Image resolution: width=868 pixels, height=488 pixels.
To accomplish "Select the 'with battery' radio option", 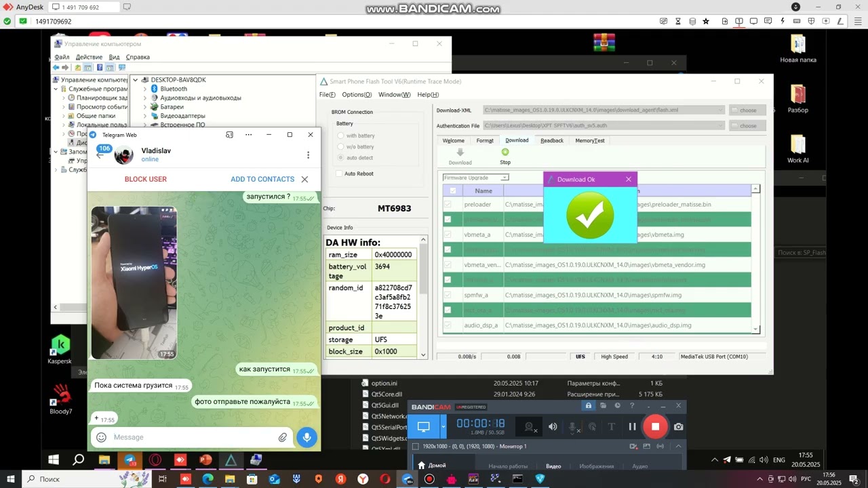I will (340, 136).
